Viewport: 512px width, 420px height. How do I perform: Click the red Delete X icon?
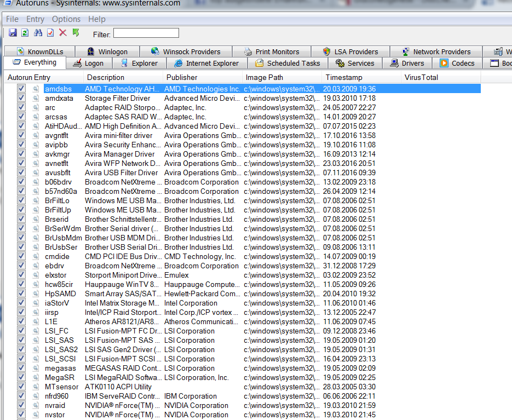(62, 33)
